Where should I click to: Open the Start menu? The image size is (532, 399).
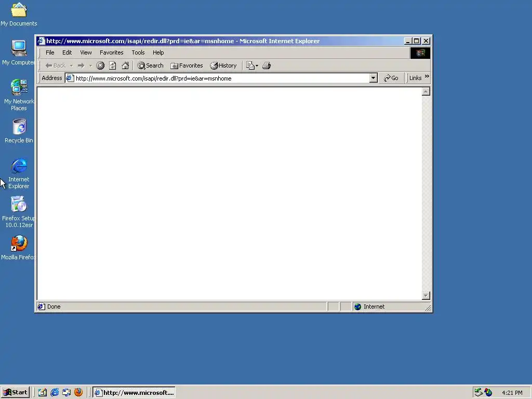pyautogui.click(x=15, y=393)
